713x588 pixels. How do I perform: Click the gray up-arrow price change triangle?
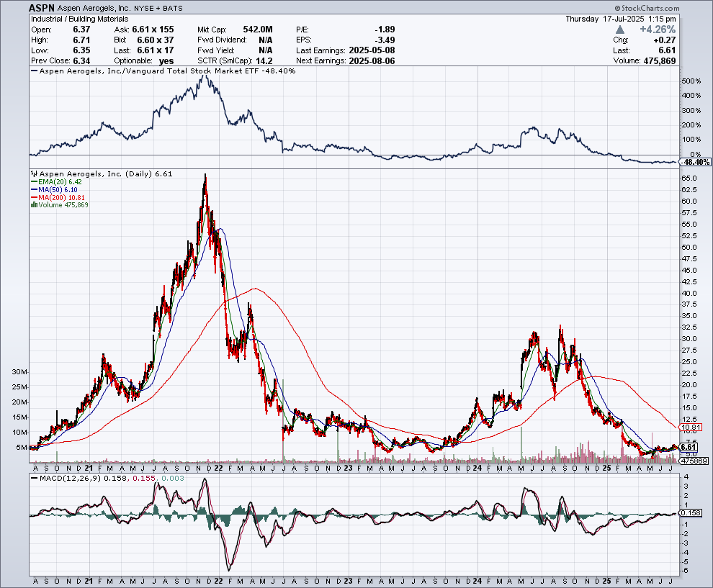(620, 30)
